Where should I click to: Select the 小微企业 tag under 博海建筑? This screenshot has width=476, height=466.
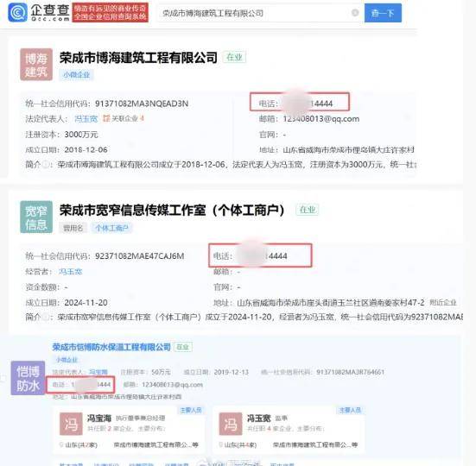77,74
